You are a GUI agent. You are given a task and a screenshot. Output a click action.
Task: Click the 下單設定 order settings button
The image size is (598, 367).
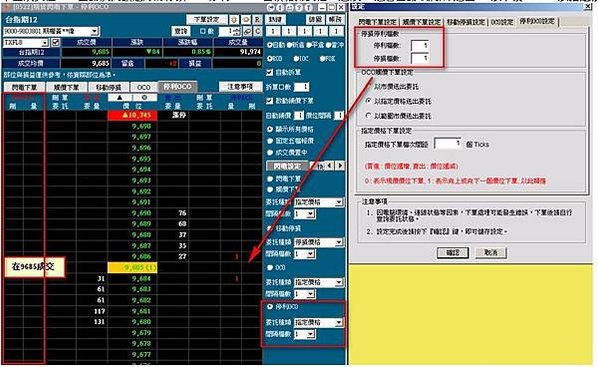coord(206,19)
